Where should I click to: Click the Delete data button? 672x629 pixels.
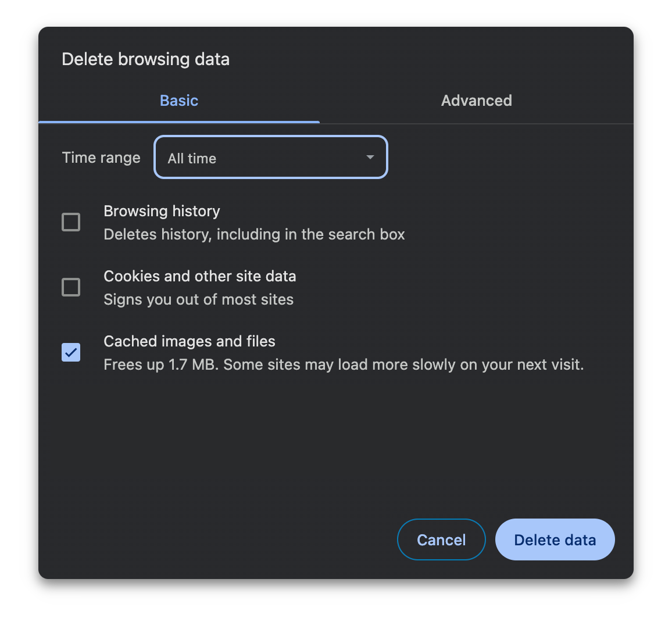(555, 539)
